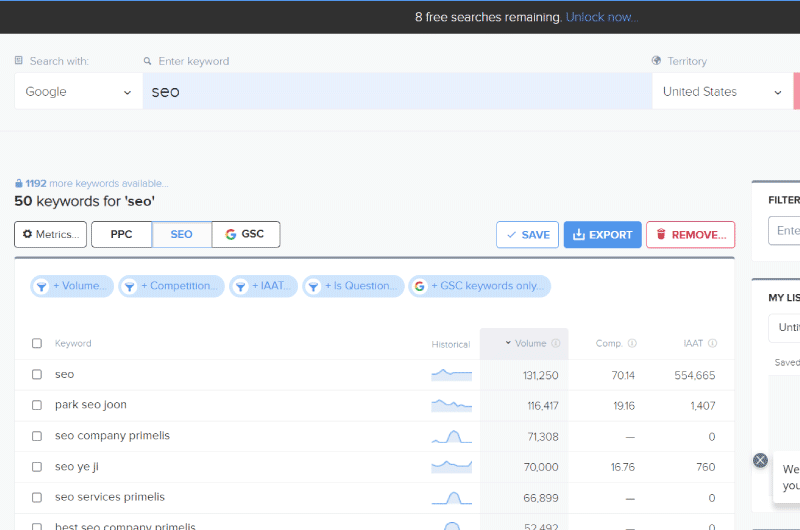
Task: Click the Comp. column info icon
Action: click(x=632, y=343)
